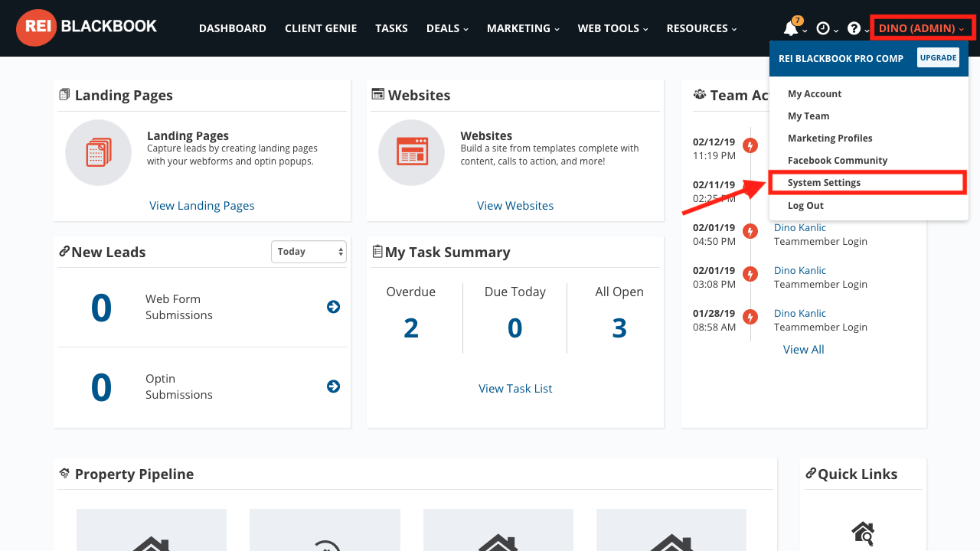Select My Team in the dropdown

tap(808, 116)
